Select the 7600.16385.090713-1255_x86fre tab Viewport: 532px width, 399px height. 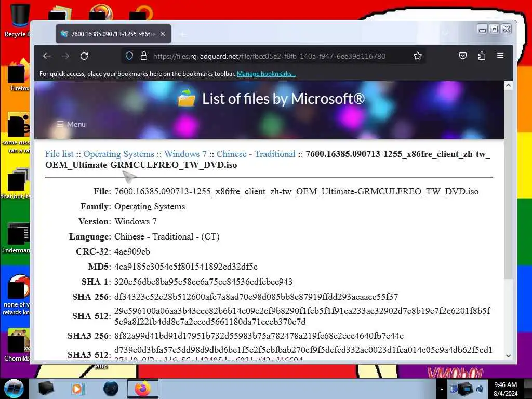coord(113,34)
